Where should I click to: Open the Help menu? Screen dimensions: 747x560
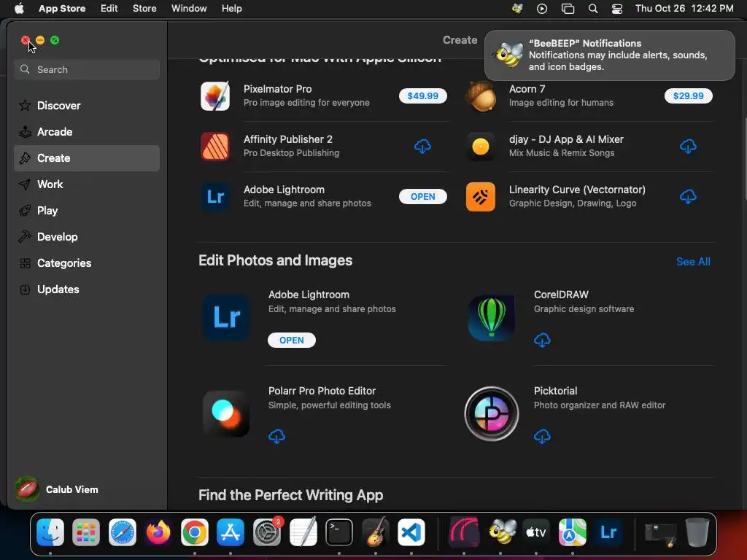click(231, 9)
